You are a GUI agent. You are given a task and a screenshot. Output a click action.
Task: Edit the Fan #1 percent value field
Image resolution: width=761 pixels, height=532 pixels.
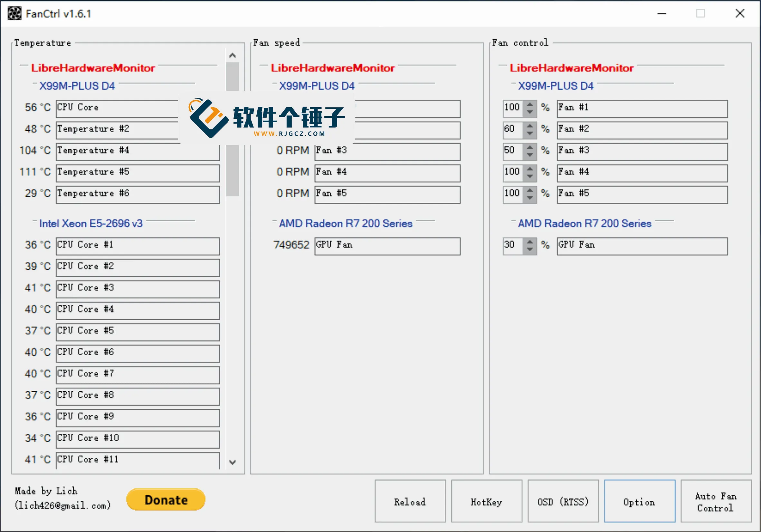513,109
